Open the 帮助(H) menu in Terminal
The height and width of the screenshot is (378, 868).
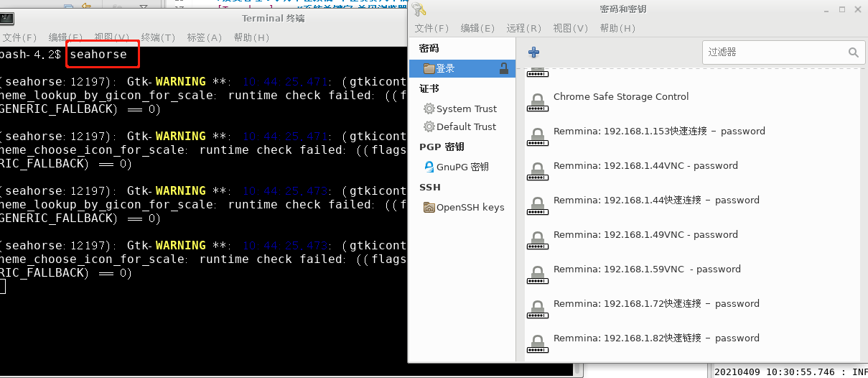point(251,37)
